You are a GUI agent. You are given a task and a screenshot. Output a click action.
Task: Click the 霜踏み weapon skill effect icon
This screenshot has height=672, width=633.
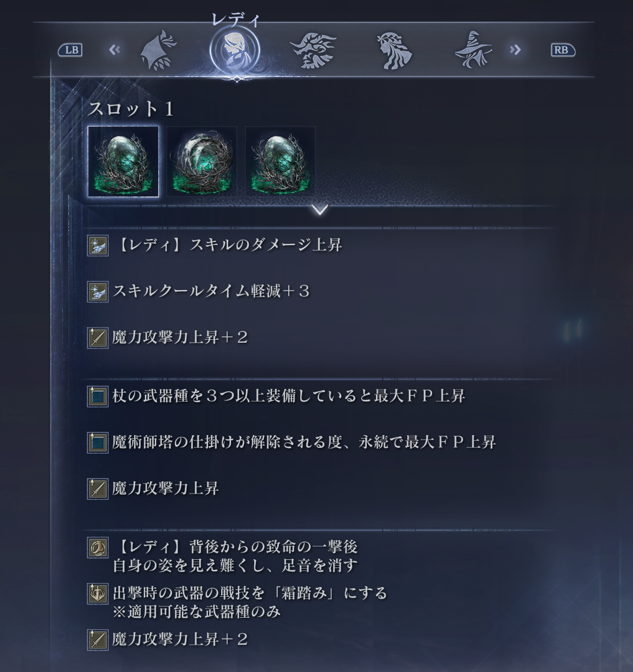pos(98,594)
